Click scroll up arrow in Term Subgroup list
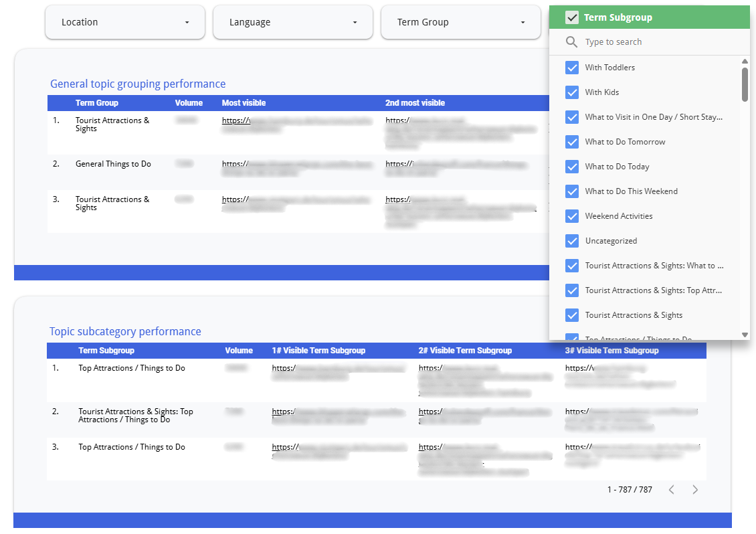Screen dimensions: 756x534 (745, 62)
